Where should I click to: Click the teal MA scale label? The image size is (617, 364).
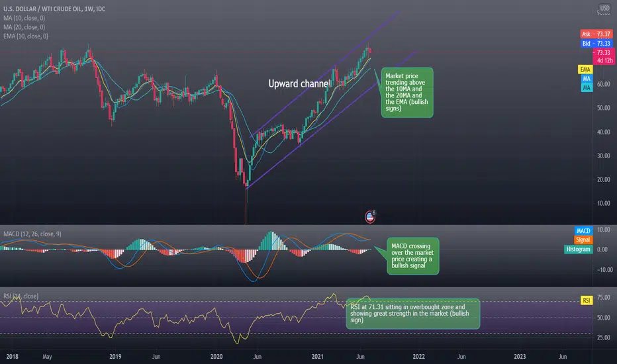(x=587, y=88)
